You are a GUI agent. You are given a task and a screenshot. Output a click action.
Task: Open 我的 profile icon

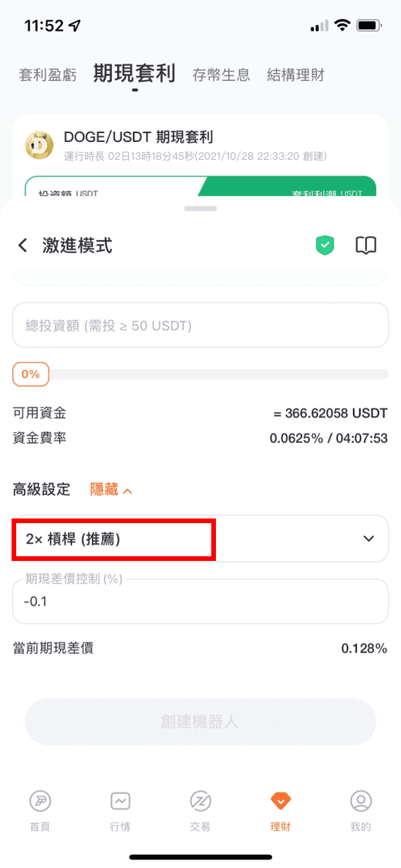pos(361,812)
